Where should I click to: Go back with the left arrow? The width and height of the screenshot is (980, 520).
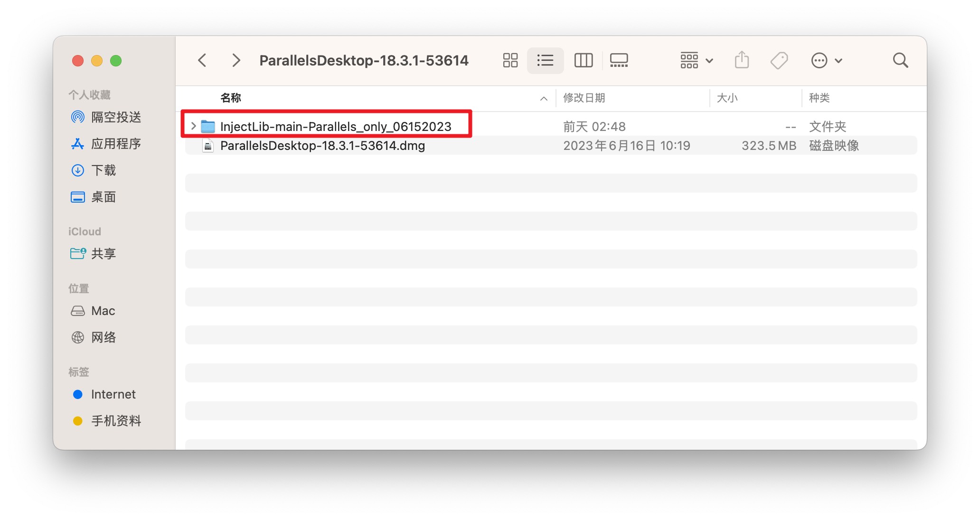coord(202,60)
